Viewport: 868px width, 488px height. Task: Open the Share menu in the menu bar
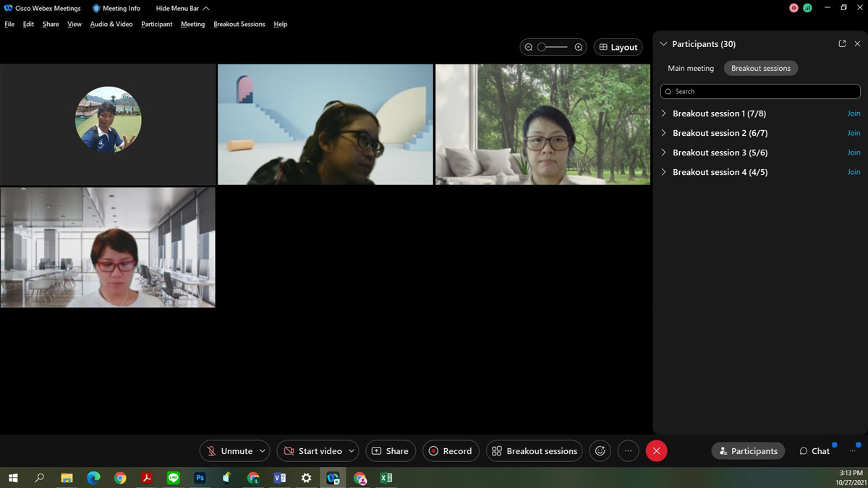(x=51, y=24)
